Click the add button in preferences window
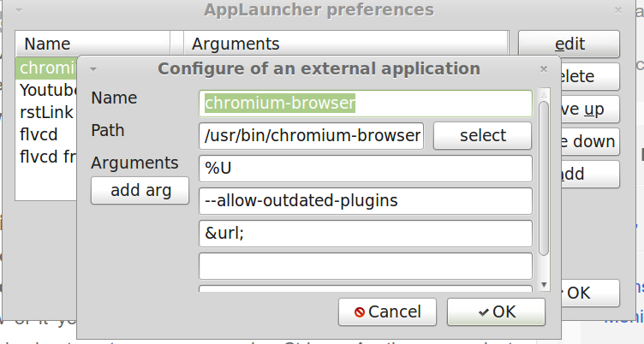Screen dimensions: 644x344 click(589, 174)
